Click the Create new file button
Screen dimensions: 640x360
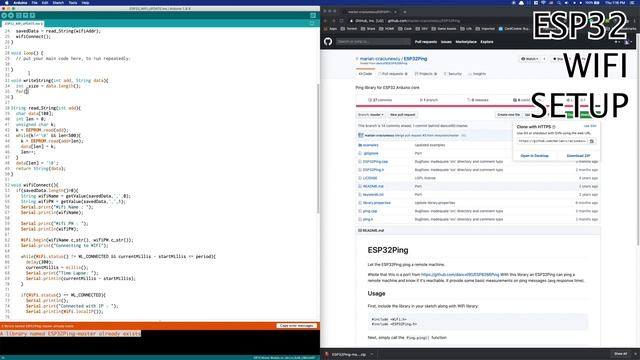[x=509, y=115]
